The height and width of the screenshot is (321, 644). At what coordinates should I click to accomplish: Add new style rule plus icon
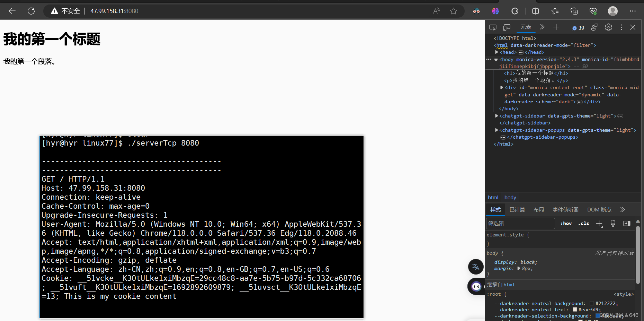pyautogui.click(x=600, y=224)
